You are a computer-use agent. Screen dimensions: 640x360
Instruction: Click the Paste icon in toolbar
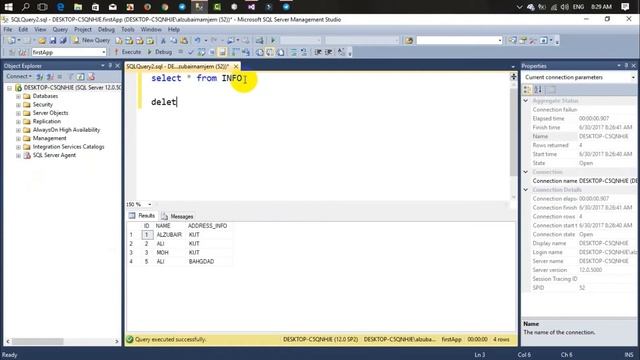click(x=184, y=40)
